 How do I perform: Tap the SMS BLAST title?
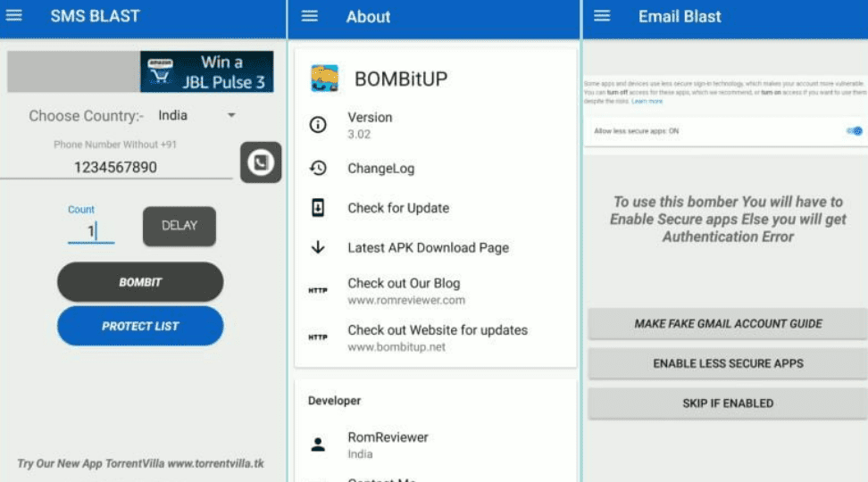pos(96,16)
